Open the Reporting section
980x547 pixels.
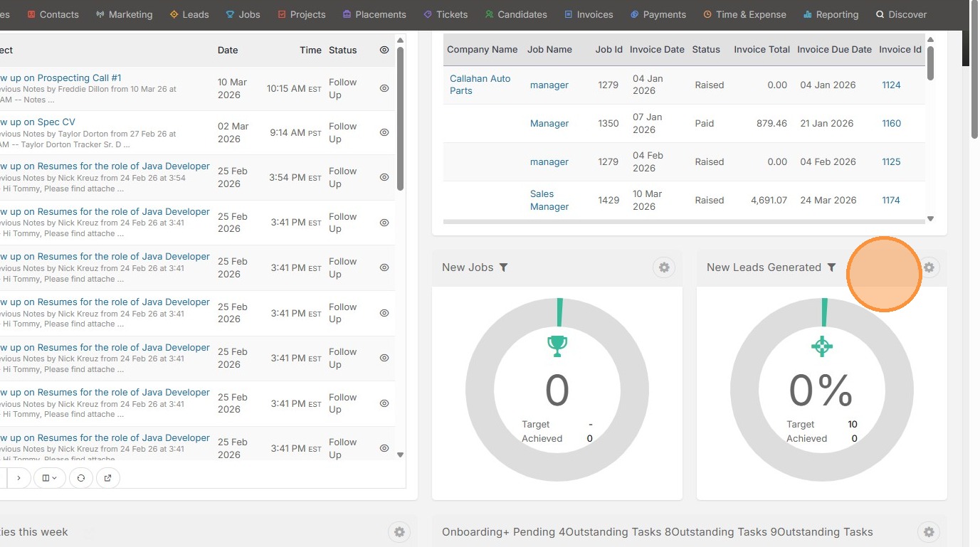click(x=831, y=14)
